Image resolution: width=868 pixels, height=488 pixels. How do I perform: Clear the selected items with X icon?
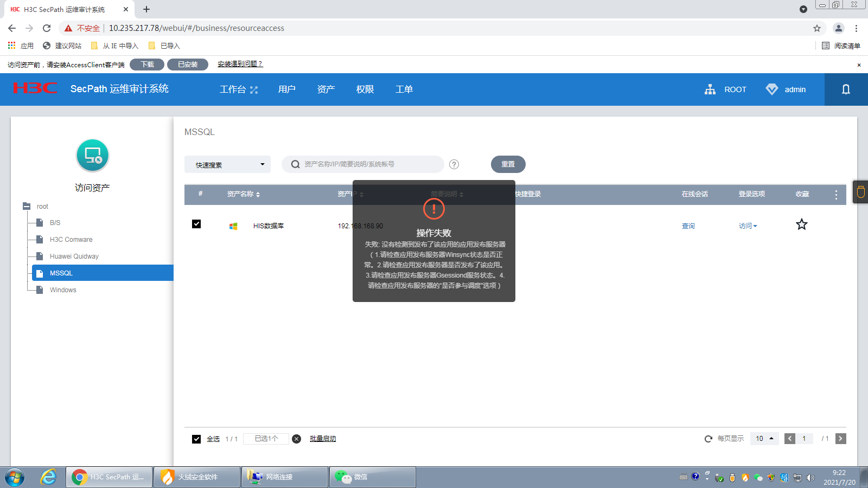coord(297,439)
